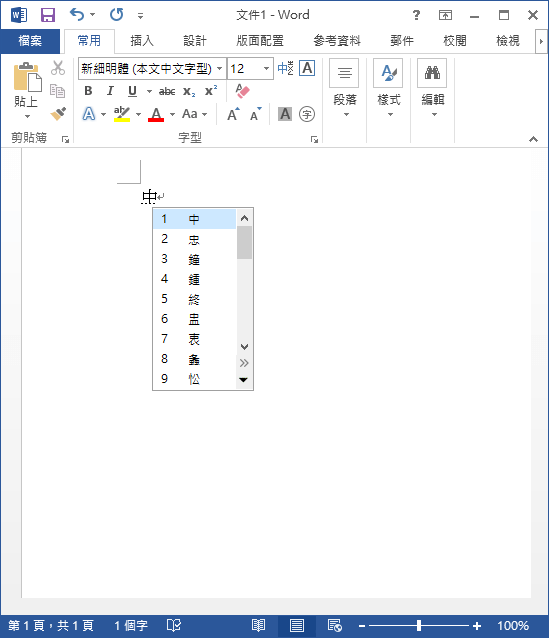Toggle italic formatting

[110, 91]
